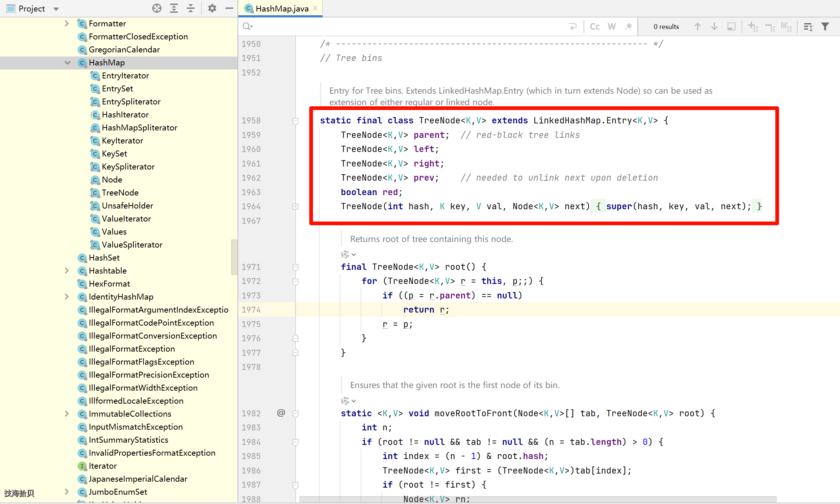Collapse TreeNode class fold marker at line 1958
Viewport: 840px width, 504px height.
[x=295, y=121]
